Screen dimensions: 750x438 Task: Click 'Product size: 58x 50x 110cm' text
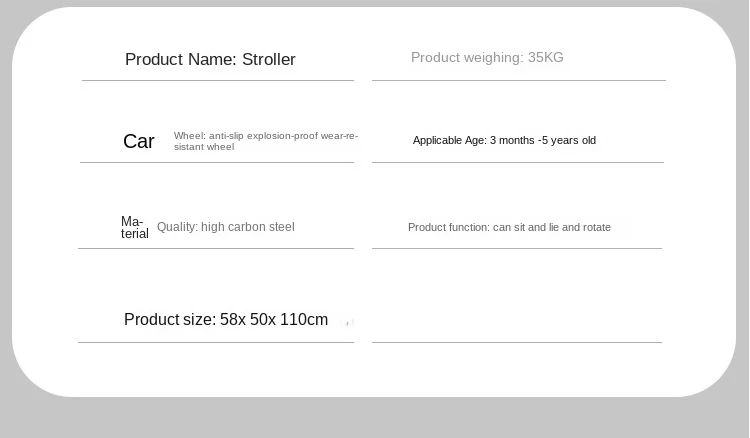click(x=226, y=319)
